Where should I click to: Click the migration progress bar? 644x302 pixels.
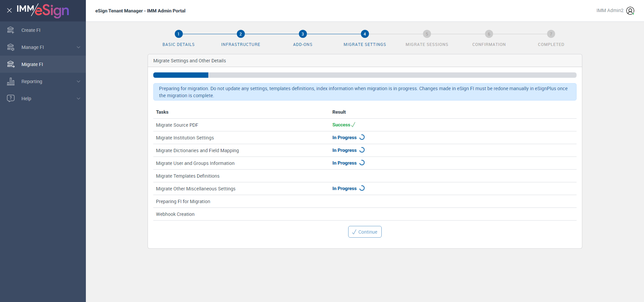365,75
